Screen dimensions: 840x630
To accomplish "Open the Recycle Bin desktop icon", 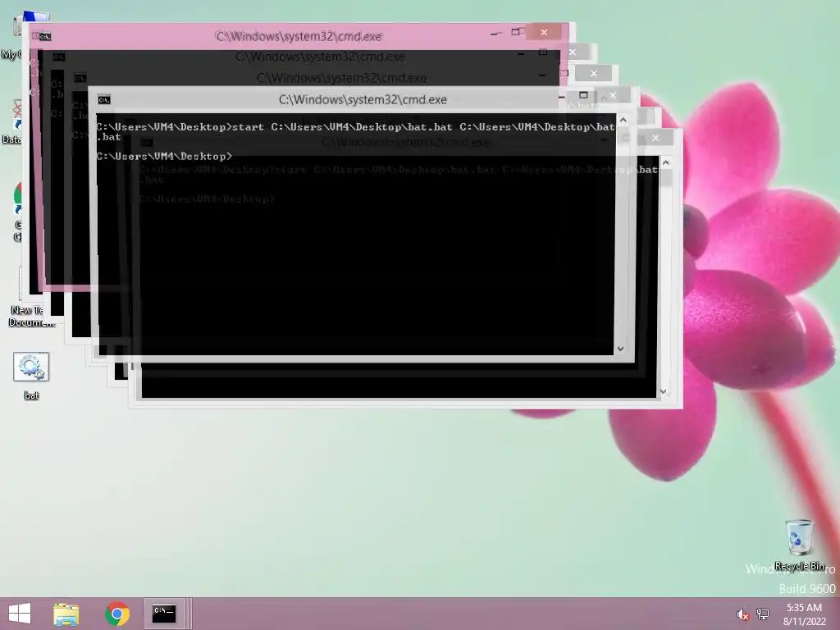I will (x=799, y=546).
